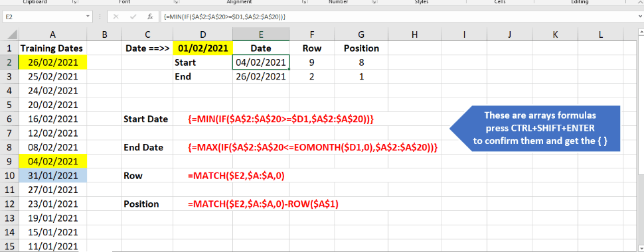Screen dimensions: 644x252
Task: Open the Font group dialog launcher
Action: 176,1
